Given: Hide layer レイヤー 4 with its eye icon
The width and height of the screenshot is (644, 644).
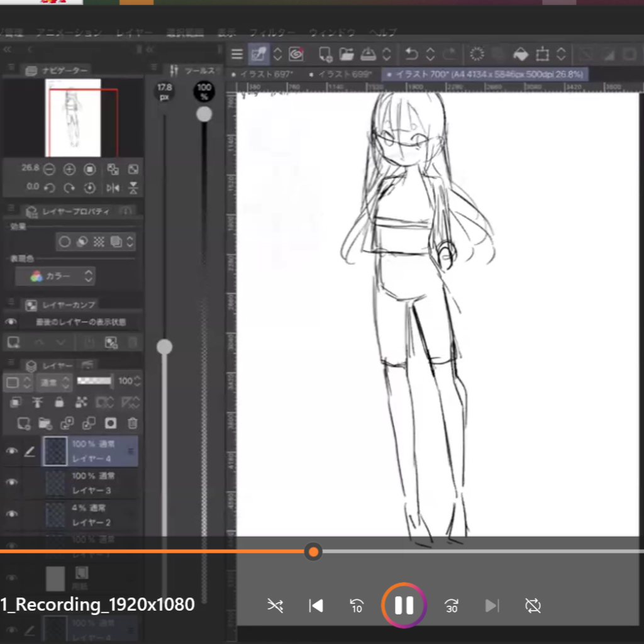Looking at the screenshot, I should [x=11, y=451].
